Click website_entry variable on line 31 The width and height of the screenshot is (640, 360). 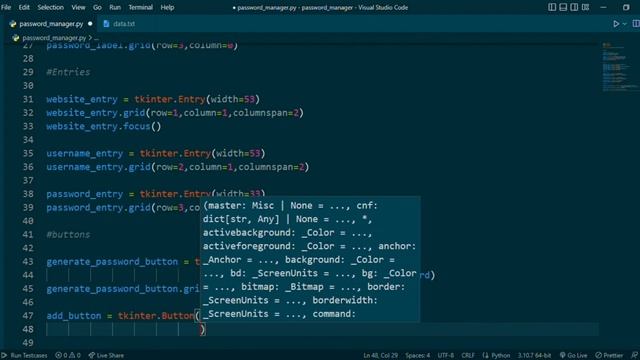click(x=82, y=99)
